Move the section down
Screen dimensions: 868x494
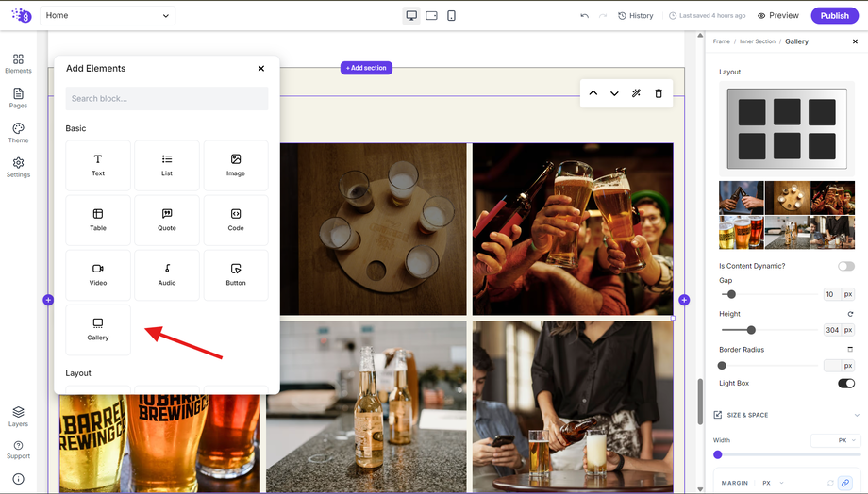(x=614, y=93)
